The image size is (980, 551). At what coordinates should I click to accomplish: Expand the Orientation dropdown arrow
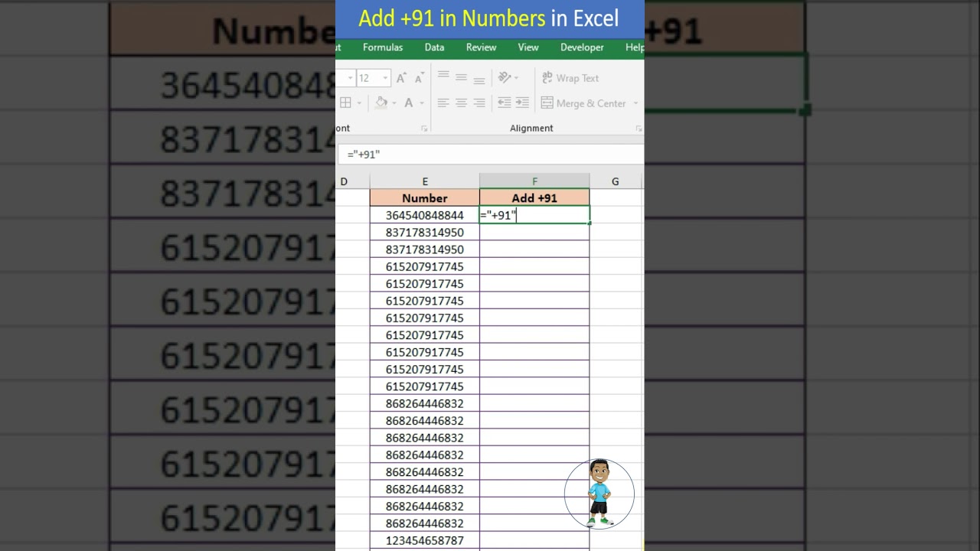pyautogui.click(x=516, y=77)
